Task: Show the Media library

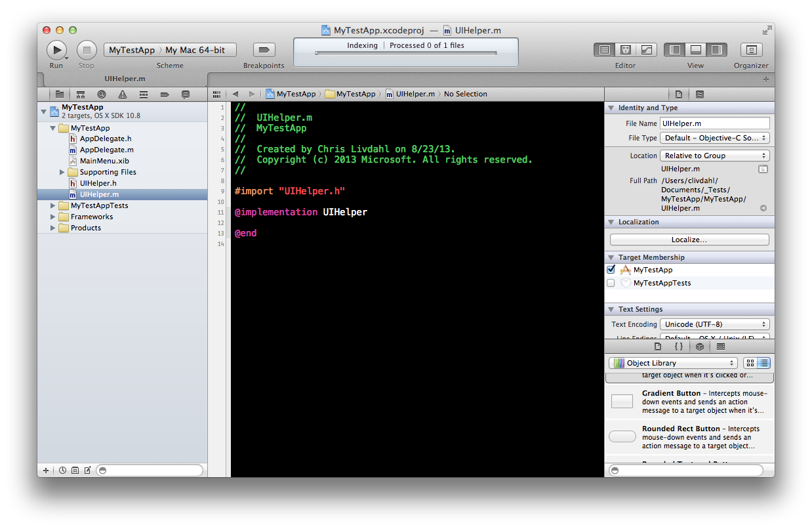Action: coord(721,346)
